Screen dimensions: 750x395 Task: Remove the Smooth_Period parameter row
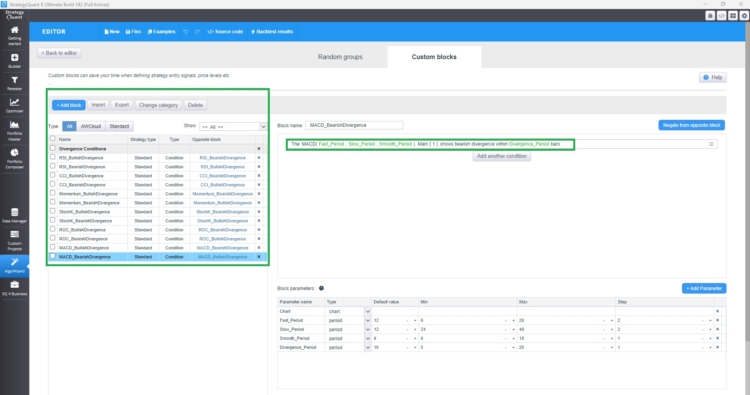coord(717,338)
